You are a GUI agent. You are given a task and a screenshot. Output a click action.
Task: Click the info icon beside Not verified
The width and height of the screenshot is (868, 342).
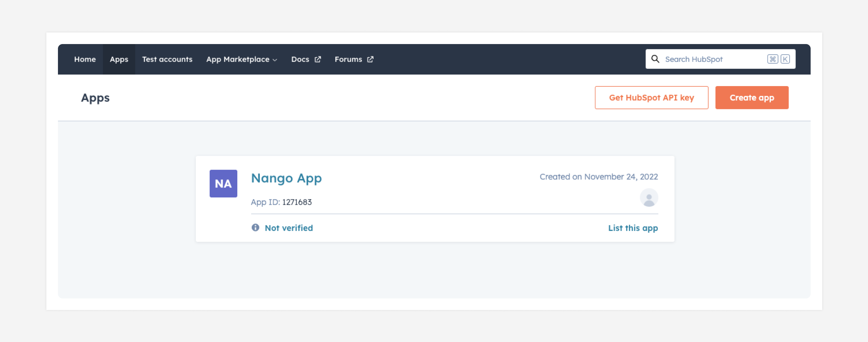(256, 228)
